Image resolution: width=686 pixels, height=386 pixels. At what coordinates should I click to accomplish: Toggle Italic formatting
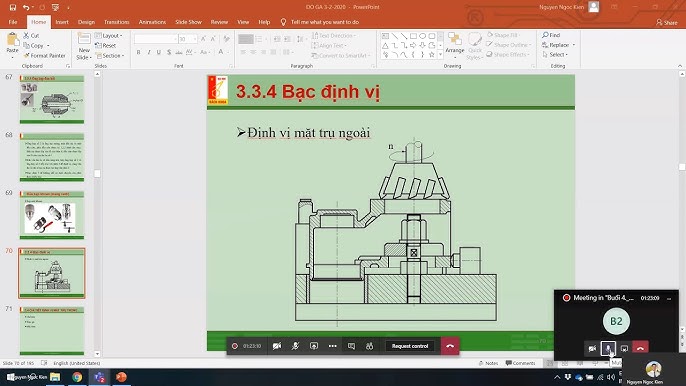149,52
